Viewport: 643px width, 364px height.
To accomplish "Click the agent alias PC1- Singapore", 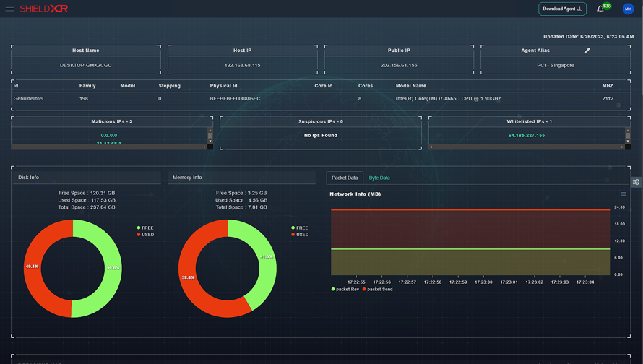I will (556, 66).
